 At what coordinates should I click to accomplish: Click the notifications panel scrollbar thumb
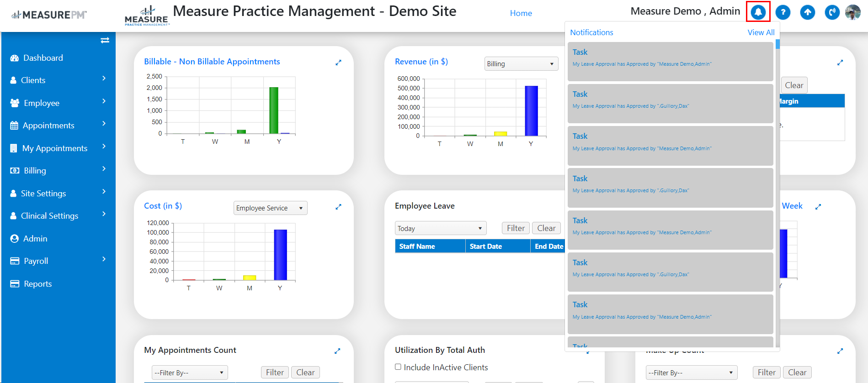[777, 44]
